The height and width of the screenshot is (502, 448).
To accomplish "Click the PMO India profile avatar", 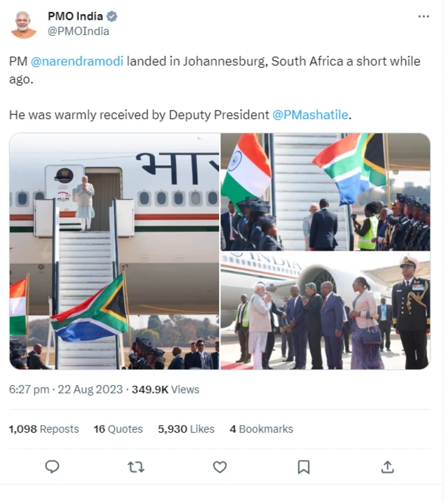I will (x=24, y=23).
